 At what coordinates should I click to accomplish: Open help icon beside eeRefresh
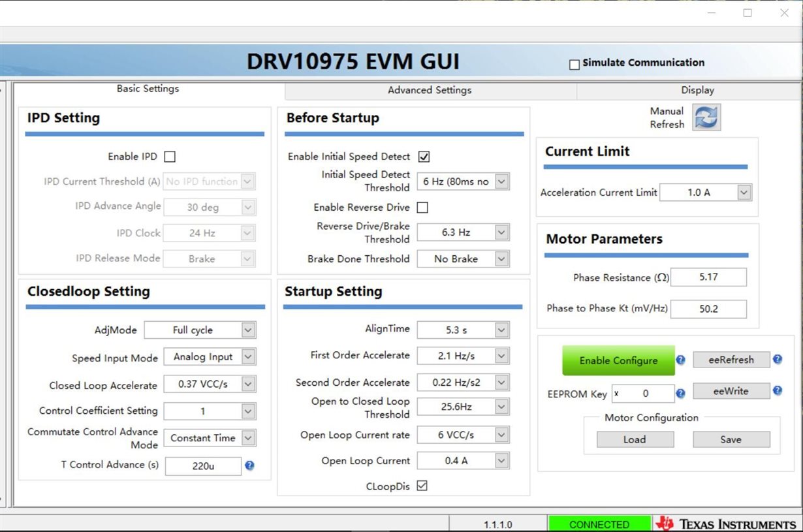click(x=778, y=359)
